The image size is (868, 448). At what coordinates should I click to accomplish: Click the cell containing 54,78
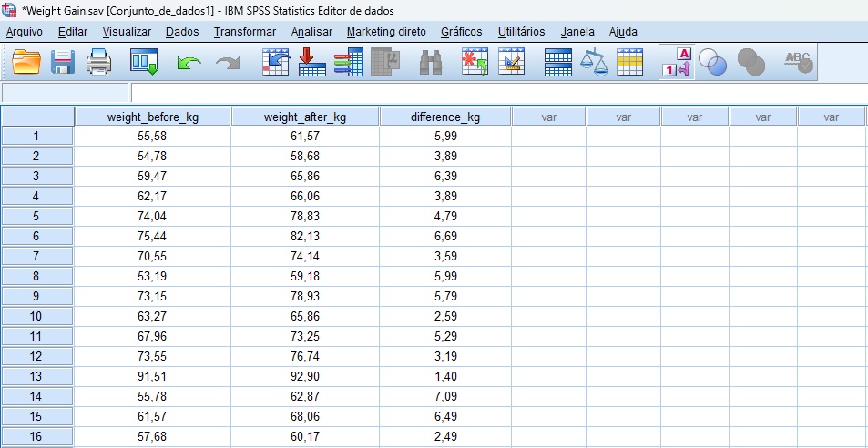click(152, 156)
